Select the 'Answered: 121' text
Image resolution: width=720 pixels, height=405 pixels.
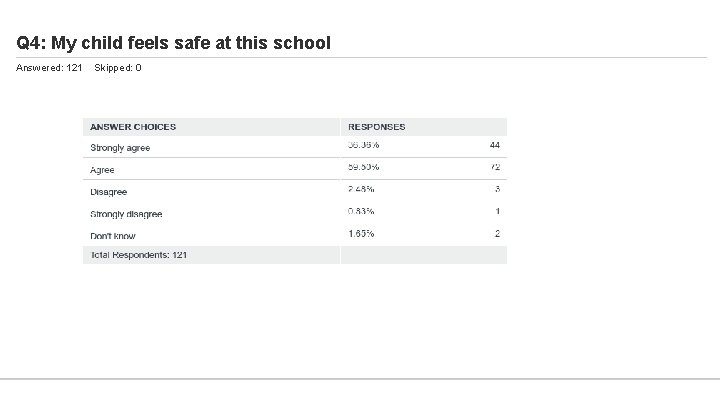[50, 68]
